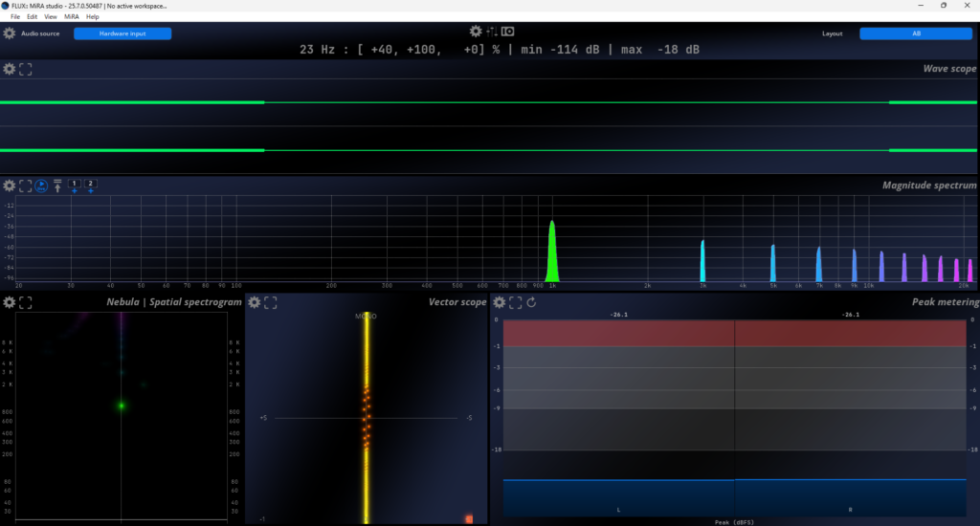Image resolution: width=980 pixels, height=526 pixels.
Task: Open the MiRA menu
Action: point(72,17)
